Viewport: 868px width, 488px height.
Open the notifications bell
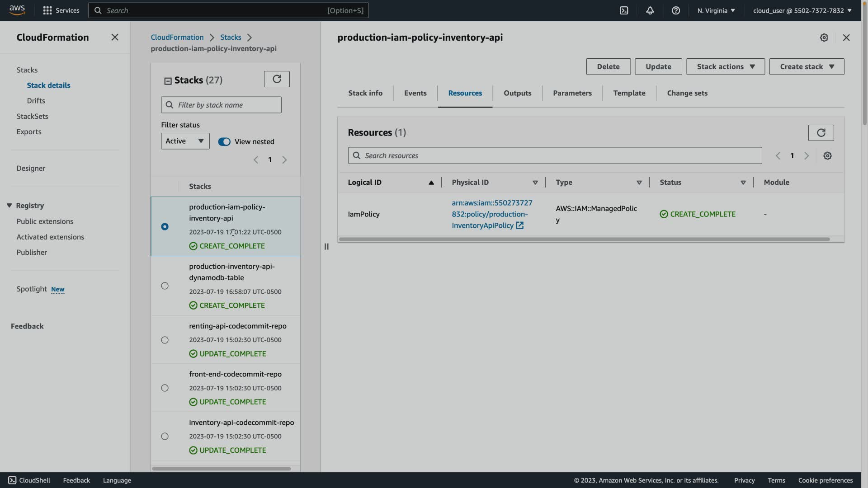click(x=650, y=10)
